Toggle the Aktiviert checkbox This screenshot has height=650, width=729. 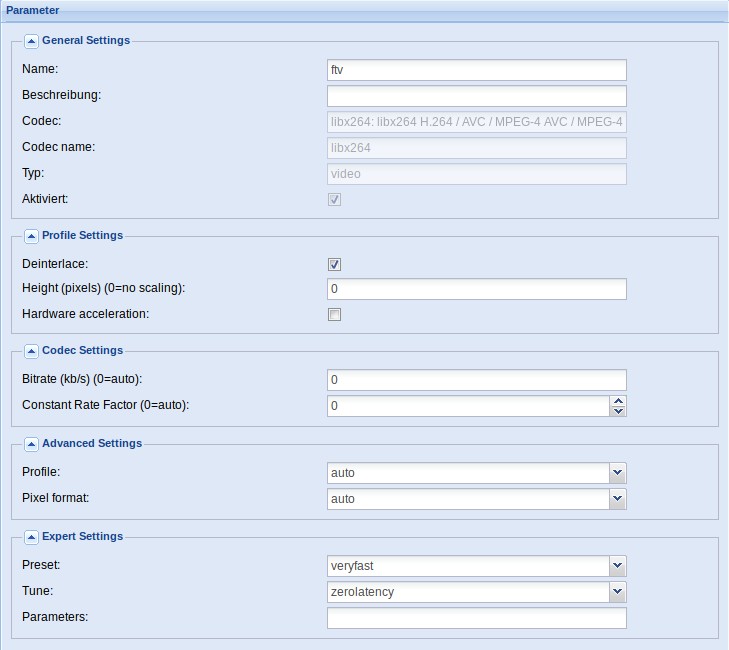[334, 199]
